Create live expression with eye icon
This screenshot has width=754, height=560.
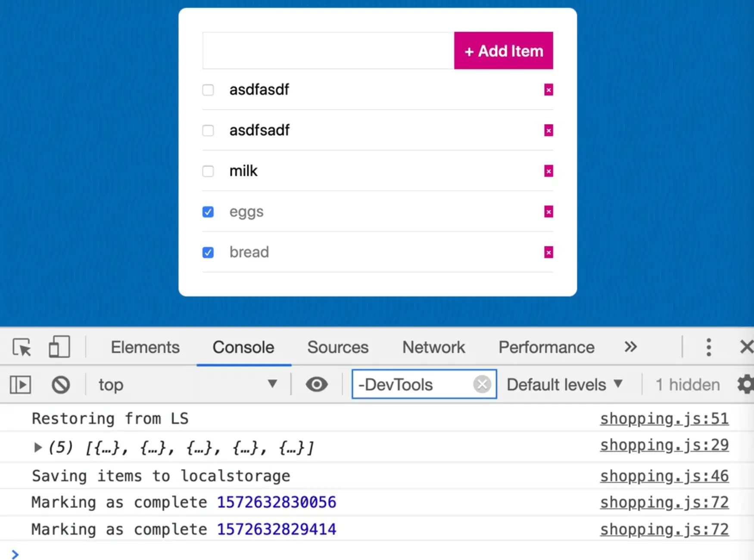click(x=317, y=384)
